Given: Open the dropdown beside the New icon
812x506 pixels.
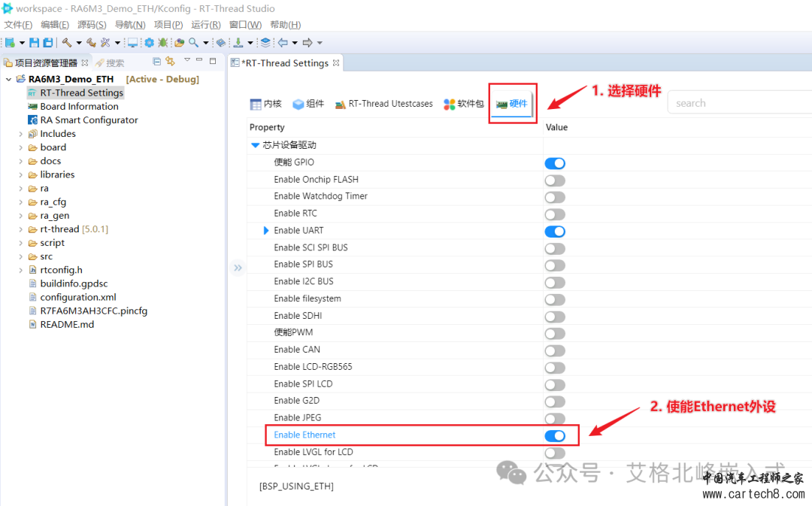Looking at the screenshot, I should coord(22,43).
